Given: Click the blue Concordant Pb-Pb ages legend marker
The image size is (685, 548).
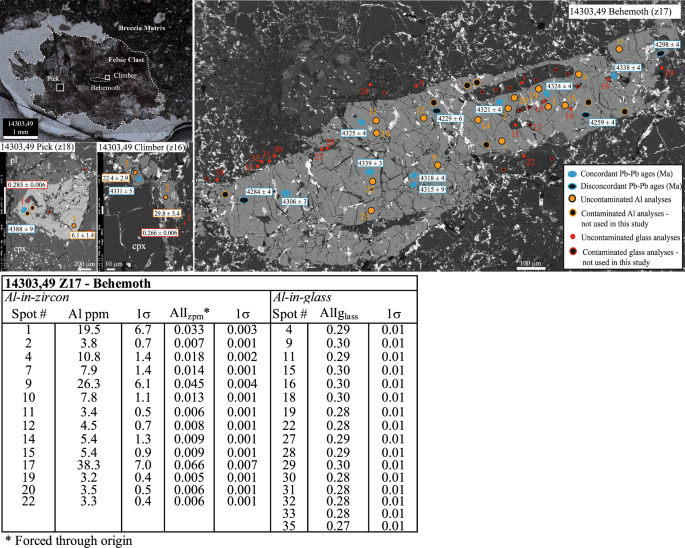Looking at the screenshot, I should pos(572,174).
